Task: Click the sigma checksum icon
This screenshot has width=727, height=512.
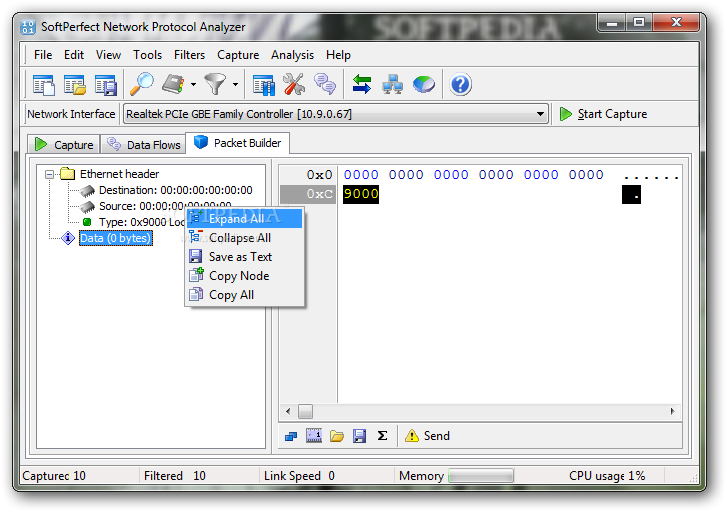Action: [x=382, y=435]
